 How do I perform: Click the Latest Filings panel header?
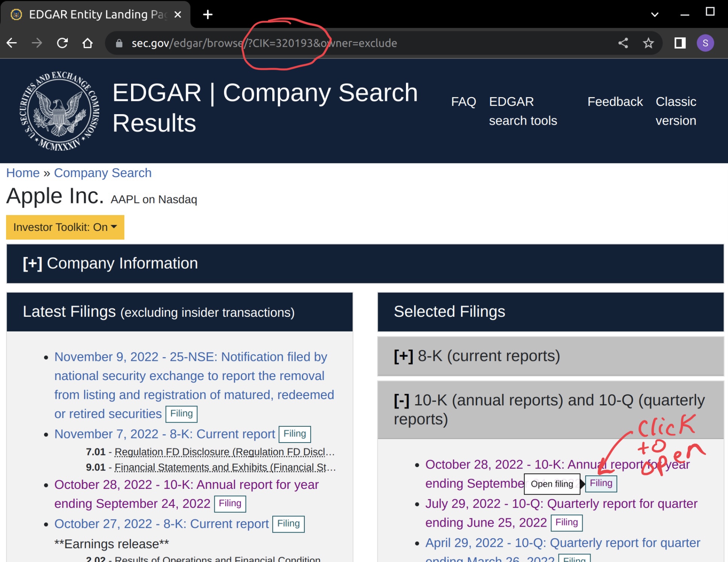coord(180,312)
